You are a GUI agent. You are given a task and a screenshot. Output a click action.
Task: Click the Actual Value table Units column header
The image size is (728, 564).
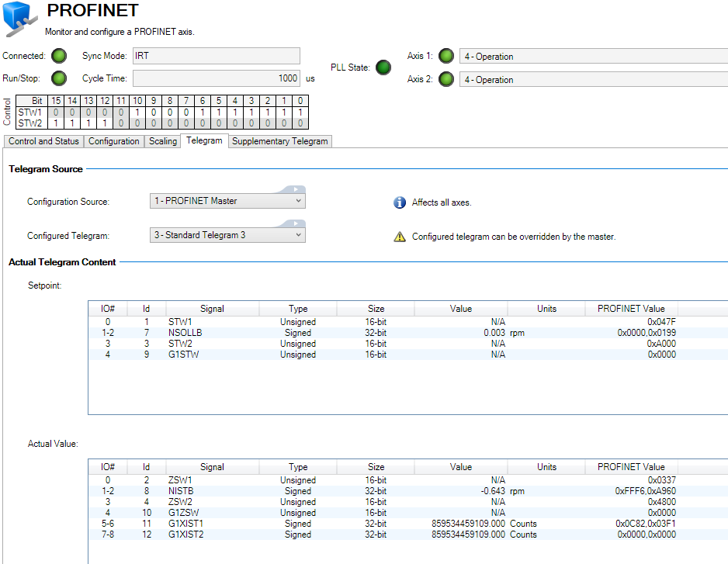pos(546,467)
